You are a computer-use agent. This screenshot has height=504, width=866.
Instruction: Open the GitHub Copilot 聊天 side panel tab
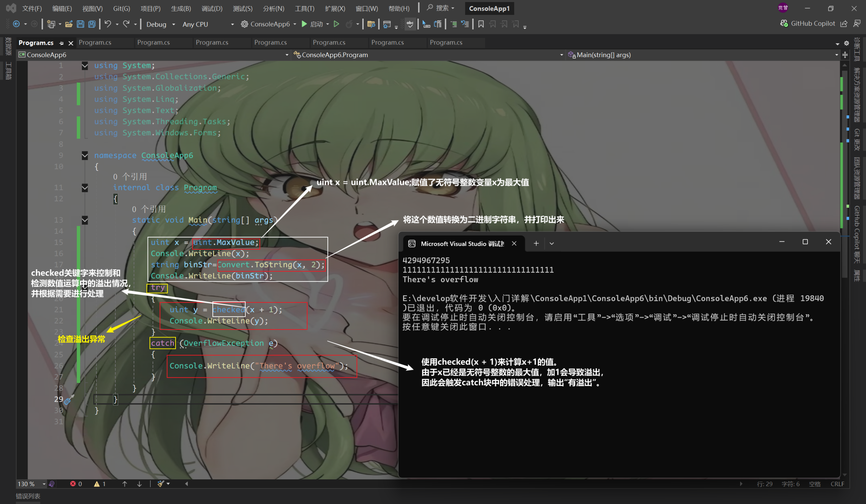(x=857, y=235)
